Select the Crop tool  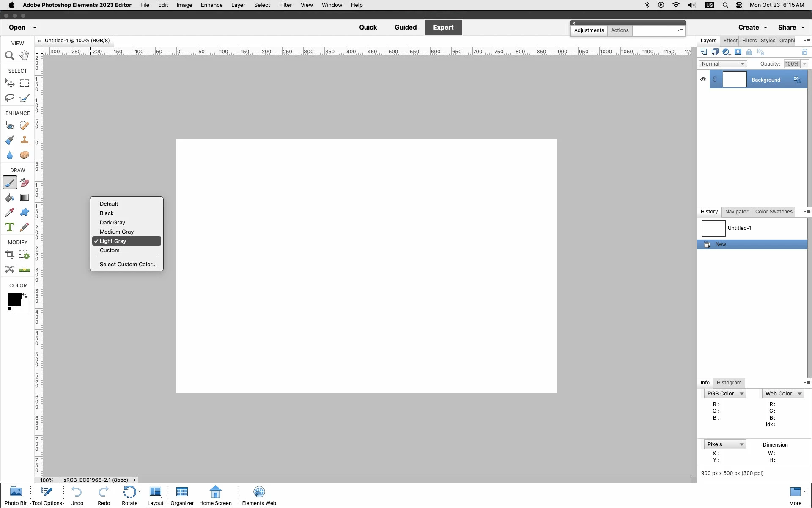coord(10,255)
